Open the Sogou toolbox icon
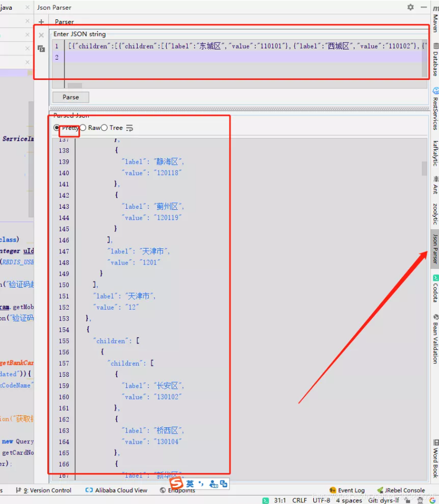The height and width of the screenshot is (504, 439). tap(224, 484)
